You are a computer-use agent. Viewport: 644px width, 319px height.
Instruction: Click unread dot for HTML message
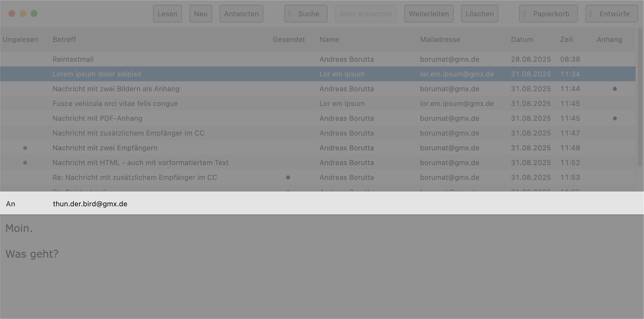click(25, 163)
